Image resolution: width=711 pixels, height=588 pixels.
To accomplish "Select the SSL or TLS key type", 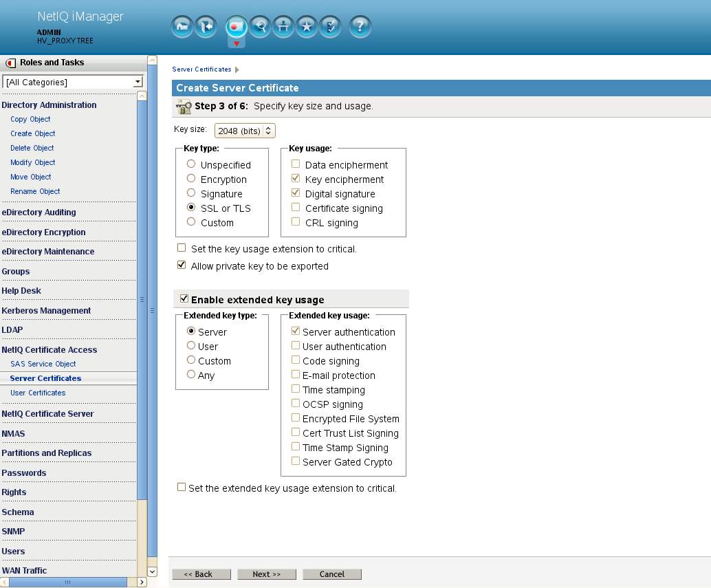I will coord(191,207).
